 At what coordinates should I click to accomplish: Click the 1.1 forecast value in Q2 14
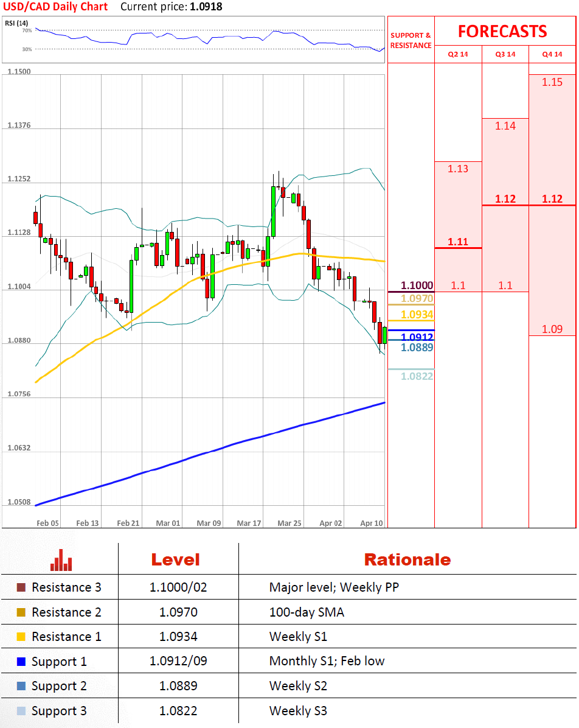[x=457, y=285]
